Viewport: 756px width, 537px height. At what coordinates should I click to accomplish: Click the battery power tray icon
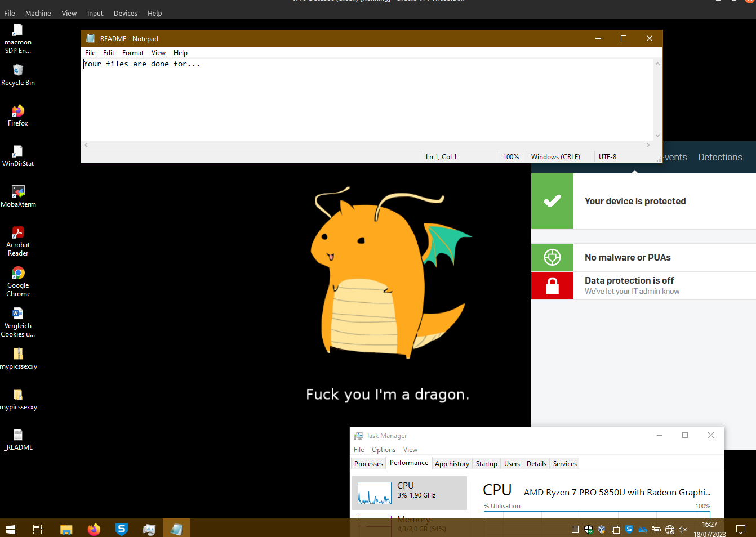tap(656, 529)
